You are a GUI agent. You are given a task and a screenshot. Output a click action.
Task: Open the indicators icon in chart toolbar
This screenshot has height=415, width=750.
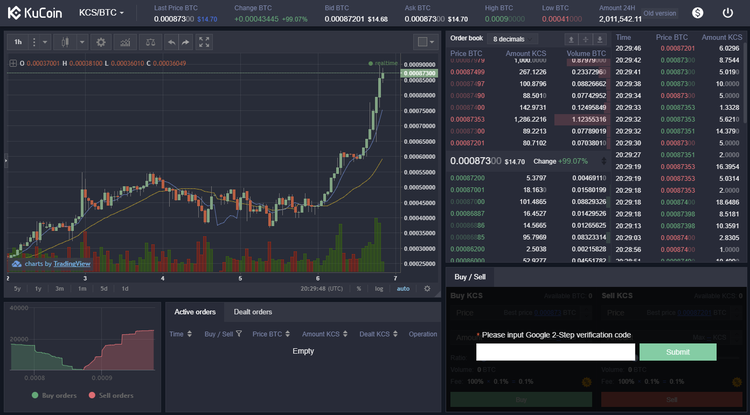coord(125,42)
